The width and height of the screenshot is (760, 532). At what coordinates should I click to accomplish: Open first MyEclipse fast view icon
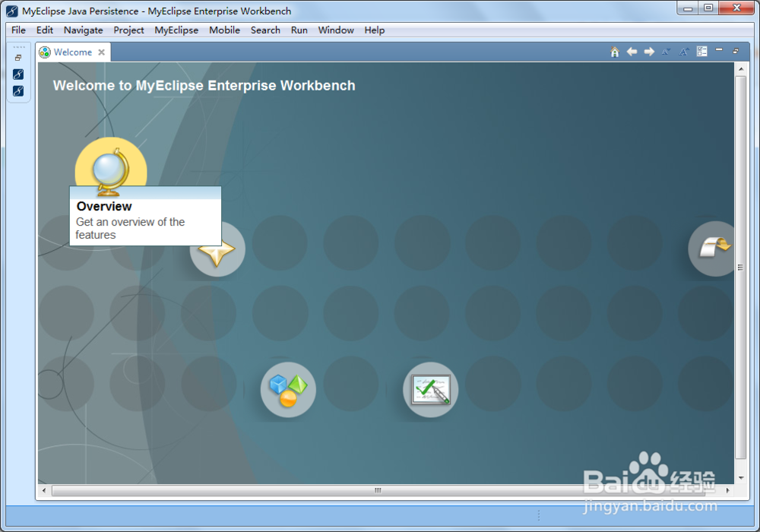(x=18, y=74)
